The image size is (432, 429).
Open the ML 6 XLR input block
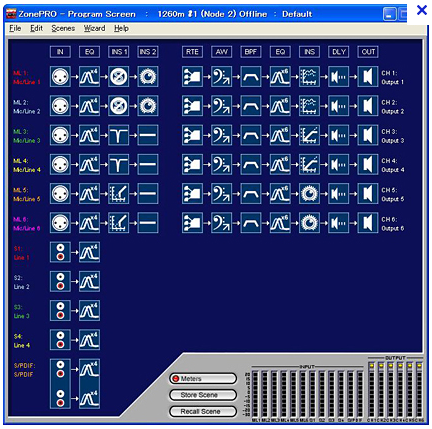coord(60,223)
